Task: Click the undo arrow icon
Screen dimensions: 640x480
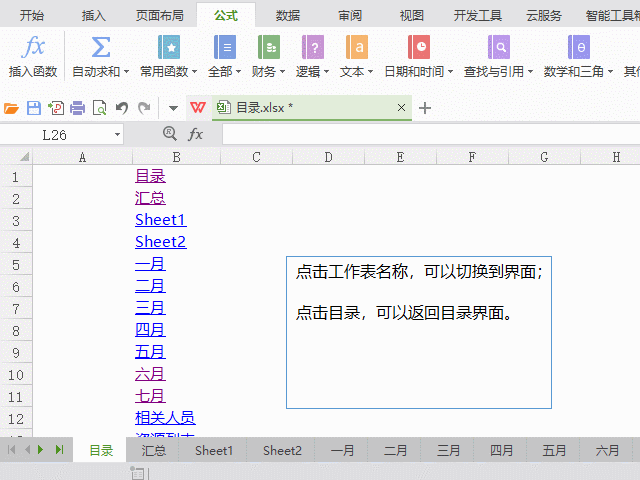Action: tap(121, 108)
